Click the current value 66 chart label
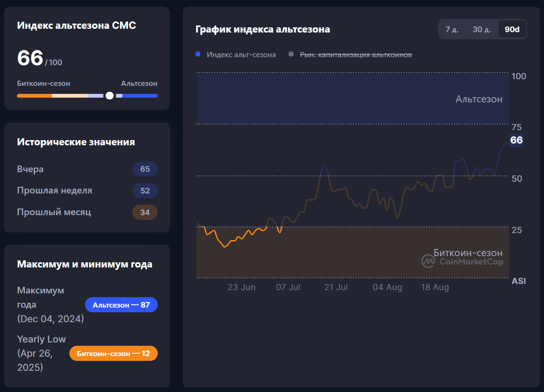This screenshot has width=544, height=392. (516, 140)
